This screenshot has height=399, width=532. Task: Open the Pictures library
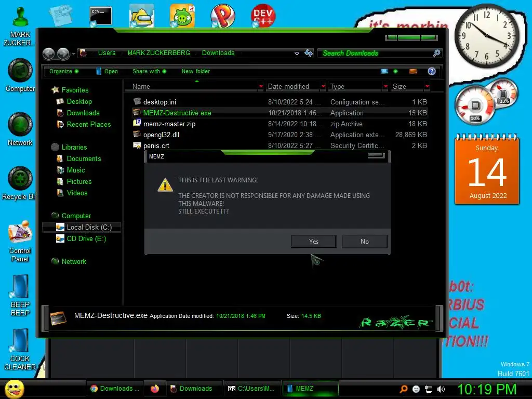(74, 181)
